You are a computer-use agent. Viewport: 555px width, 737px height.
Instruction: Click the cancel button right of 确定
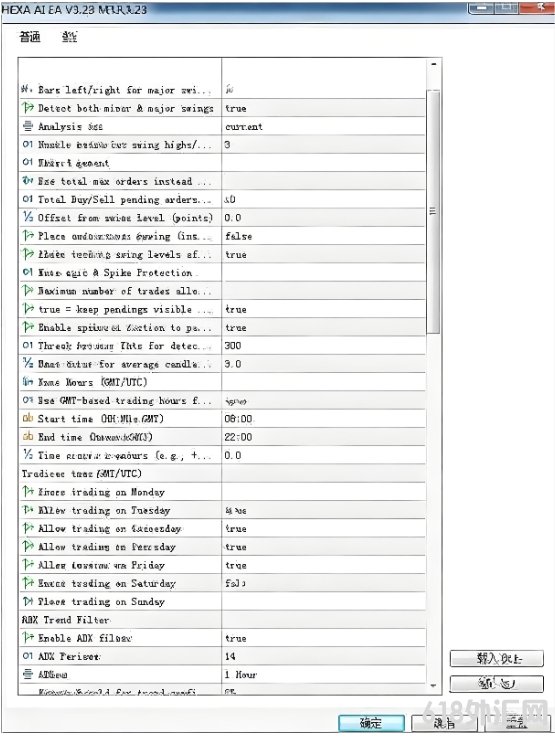444,723
